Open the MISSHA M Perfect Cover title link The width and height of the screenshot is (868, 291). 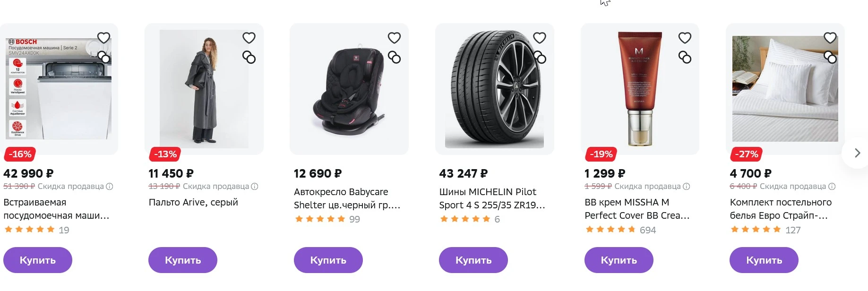click(x=637, y=209)
